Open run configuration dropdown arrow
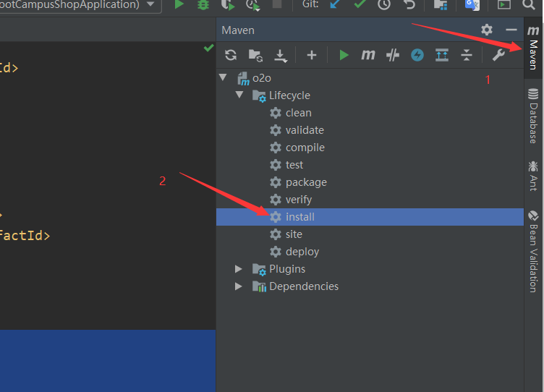 pos(150,4)
